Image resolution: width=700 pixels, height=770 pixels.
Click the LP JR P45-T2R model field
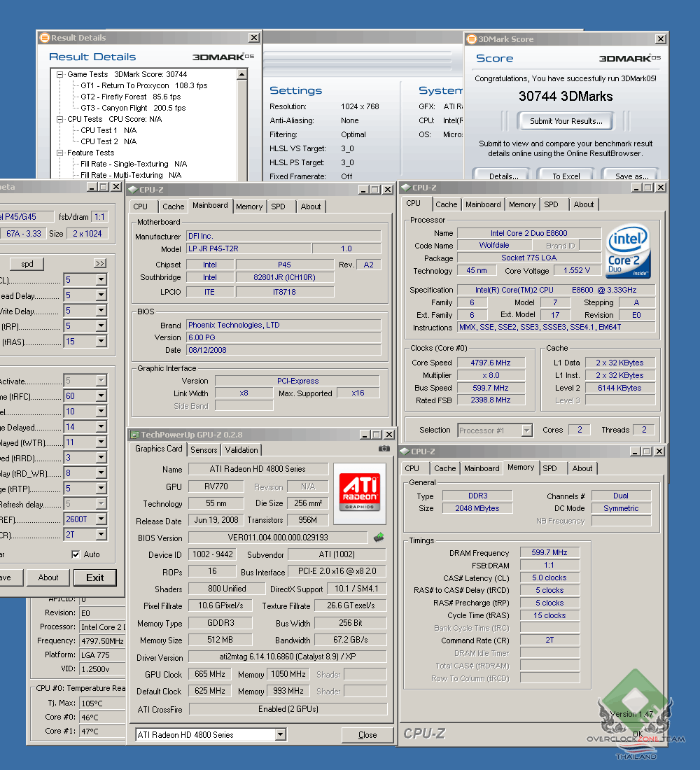coord(248,249)
